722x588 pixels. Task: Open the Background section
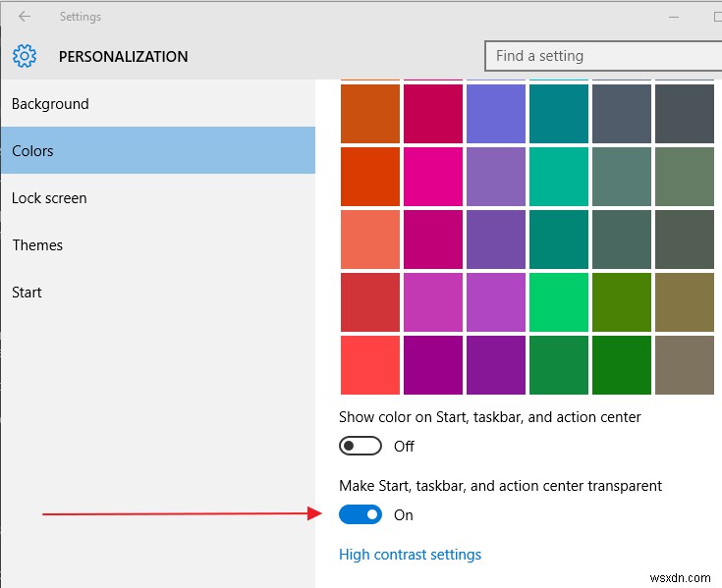pos(158,103)
